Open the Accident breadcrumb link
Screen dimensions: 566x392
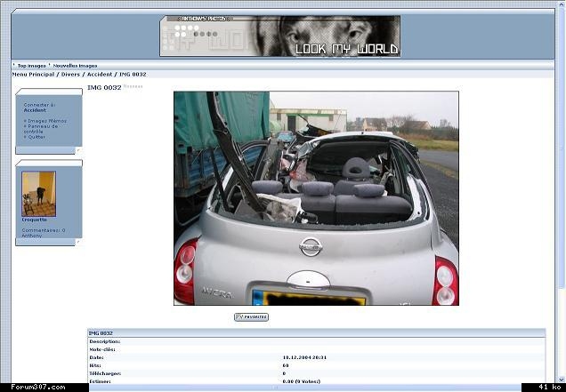(x=100, y=75)
